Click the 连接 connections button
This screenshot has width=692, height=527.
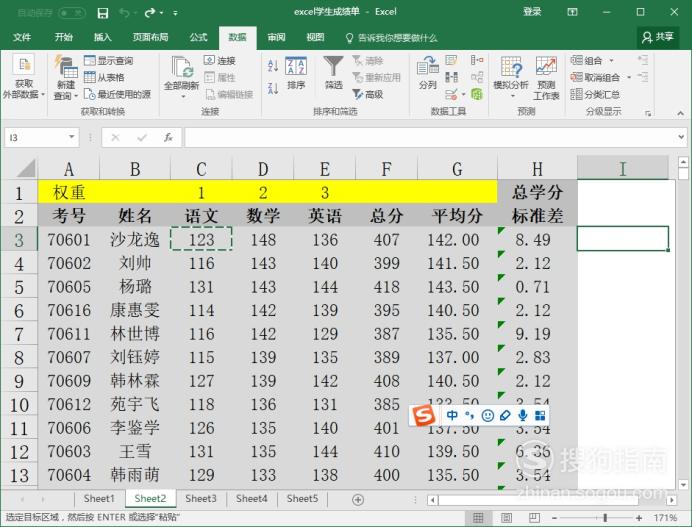tap(219, 60)
